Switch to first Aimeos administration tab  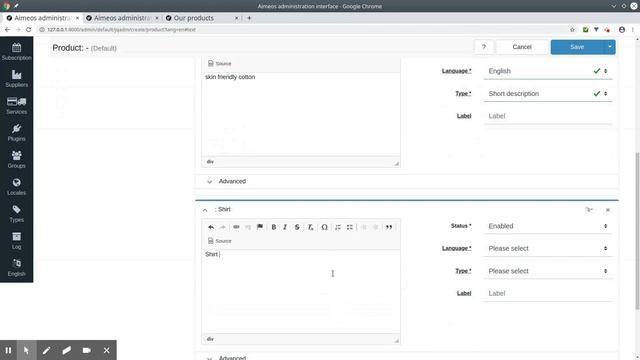[42, 18]
